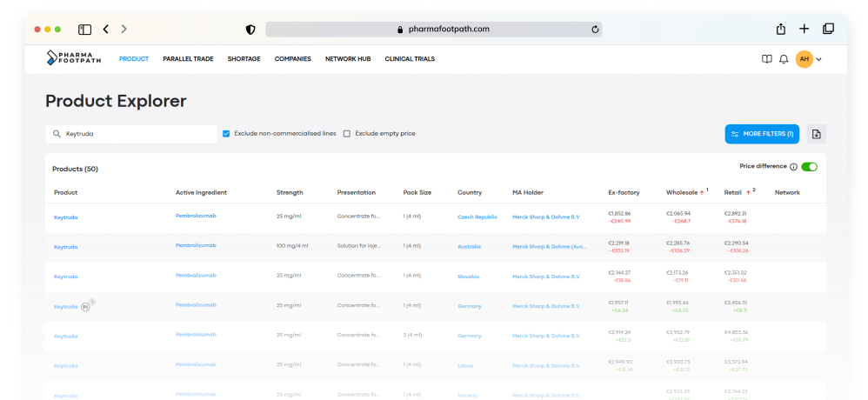Click the Retail sort arrow icon
868x400 pixels.
pyautogui.click(x=748, y=192)
